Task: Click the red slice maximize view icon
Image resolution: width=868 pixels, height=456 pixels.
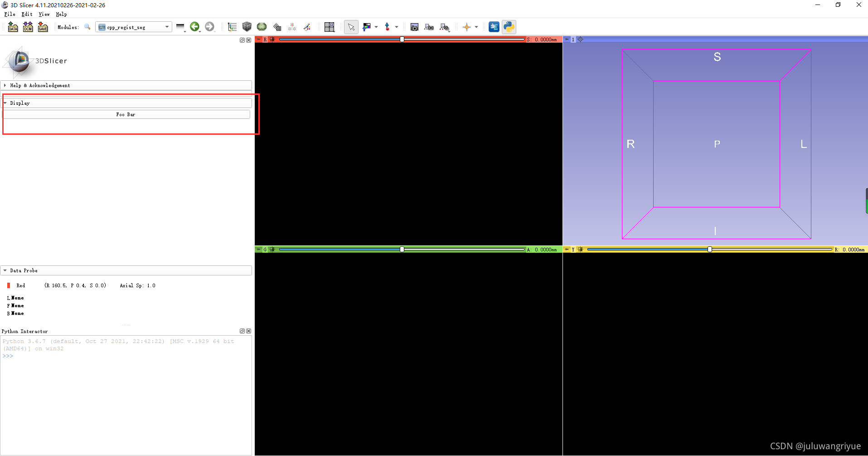Action: [x=272, y=39]
